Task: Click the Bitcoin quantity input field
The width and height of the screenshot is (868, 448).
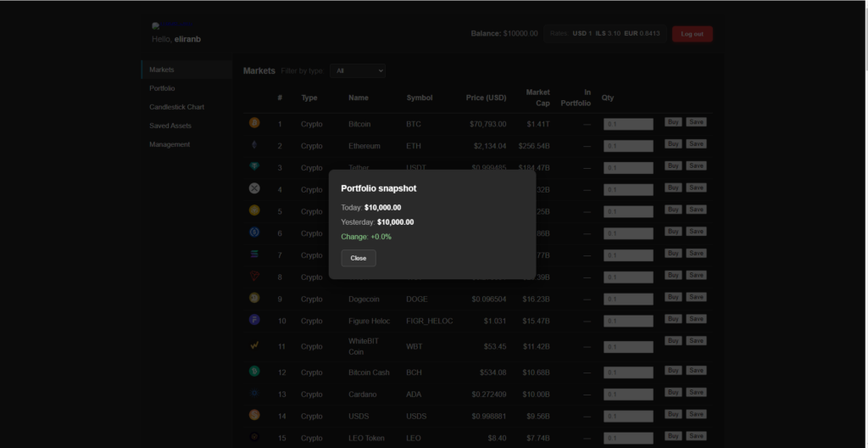Action: [627, 124]
